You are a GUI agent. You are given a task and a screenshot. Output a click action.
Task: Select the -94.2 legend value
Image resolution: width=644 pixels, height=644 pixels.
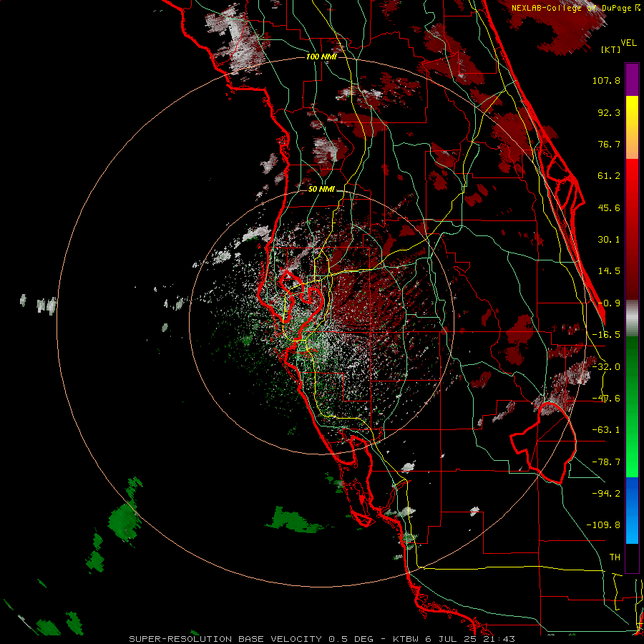tap(606, 493)
